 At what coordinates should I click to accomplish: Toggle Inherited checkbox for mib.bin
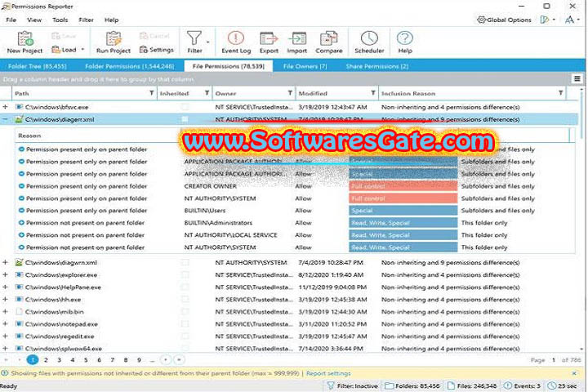pyautogui.click(x=185, y=312)
